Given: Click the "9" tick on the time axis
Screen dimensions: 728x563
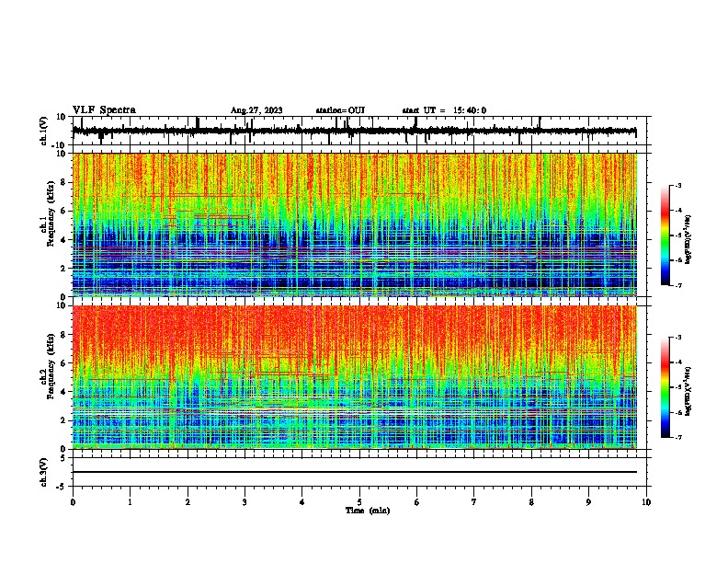Looking at the screenshot, I should click(x=588, y=502).
